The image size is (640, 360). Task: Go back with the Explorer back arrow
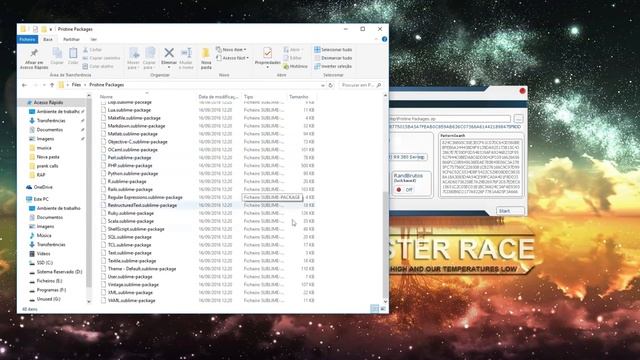click(x=24, y=85)
